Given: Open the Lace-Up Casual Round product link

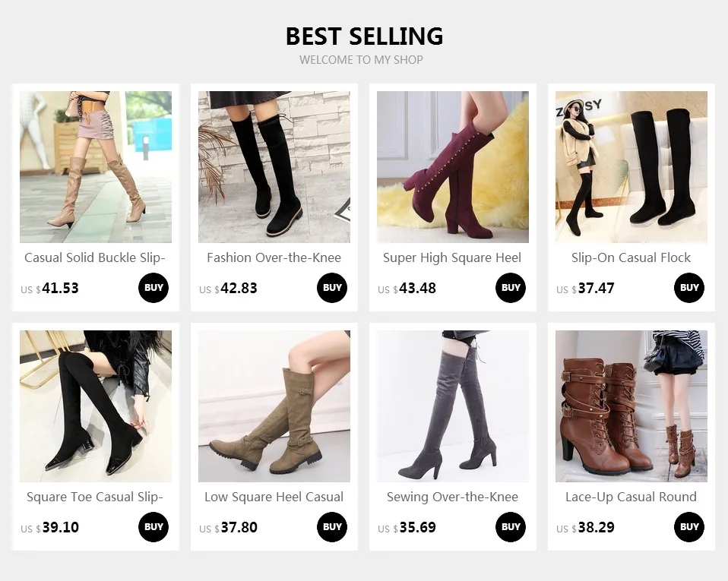Looking at the screenshot, I should coord(631,497).
